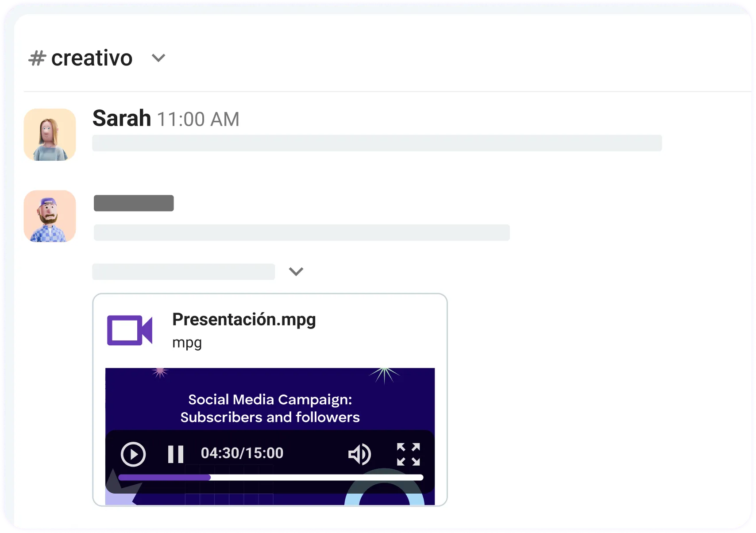Collapse the attachment using the chevron
The image size is (756, 533).
(296, 271)
